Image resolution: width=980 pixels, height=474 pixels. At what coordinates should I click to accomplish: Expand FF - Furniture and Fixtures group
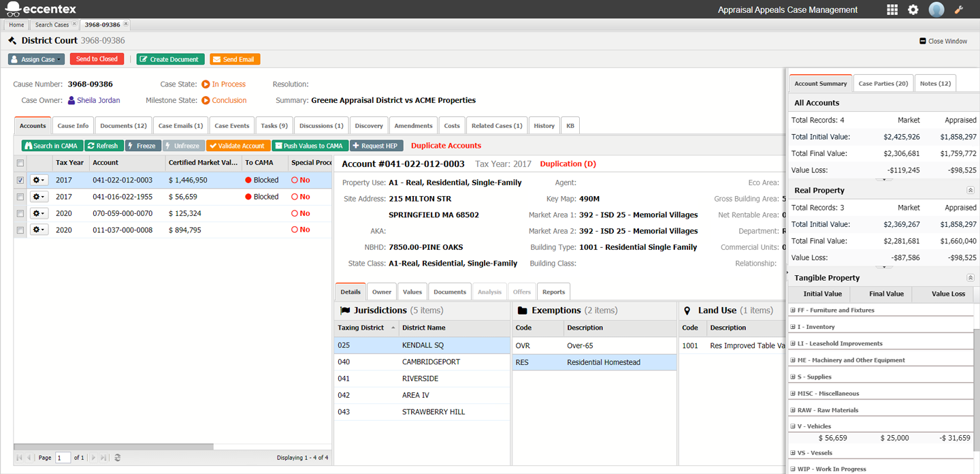tap(793, 311)
